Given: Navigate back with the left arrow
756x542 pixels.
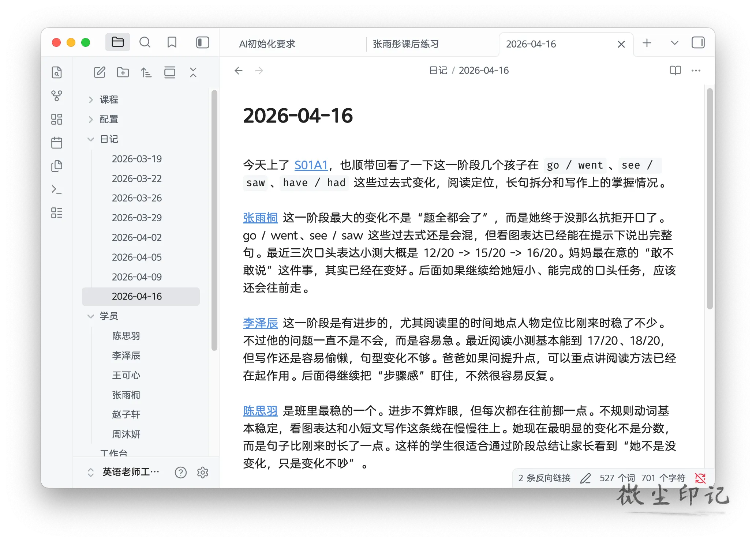Looking at the screenshot, I should click(x=239, y=71).
